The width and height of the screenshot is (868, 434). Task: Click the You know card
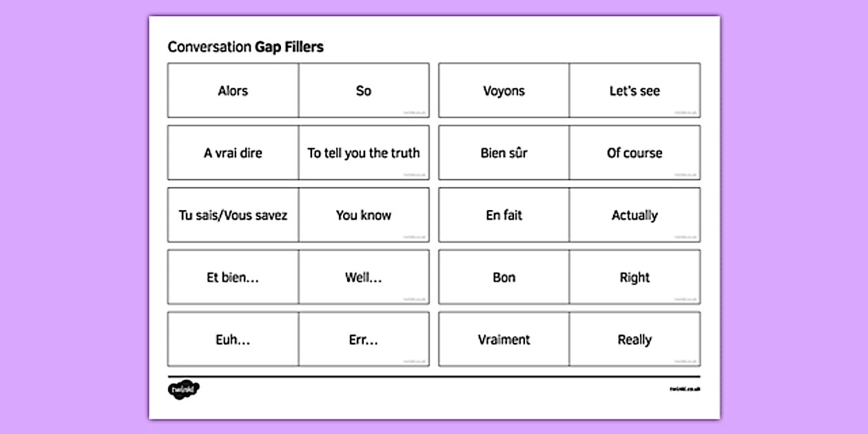[364, 215]
